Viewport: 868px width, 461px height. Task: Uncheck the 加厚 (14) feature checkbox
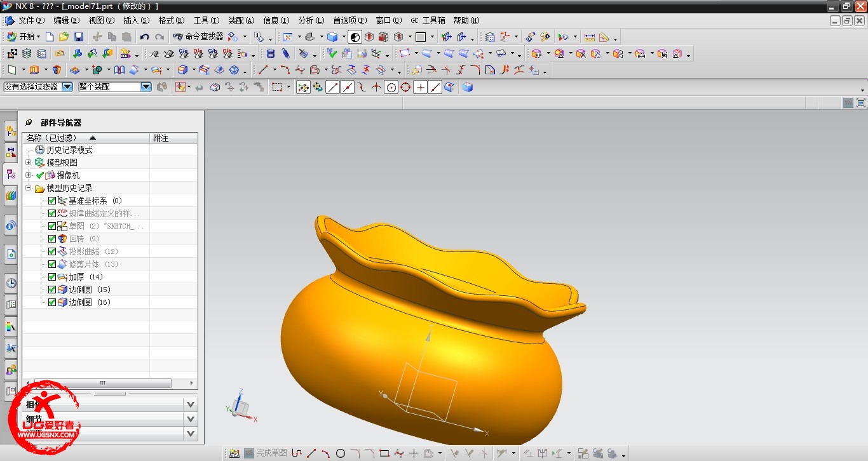click(x=52, y=277)
